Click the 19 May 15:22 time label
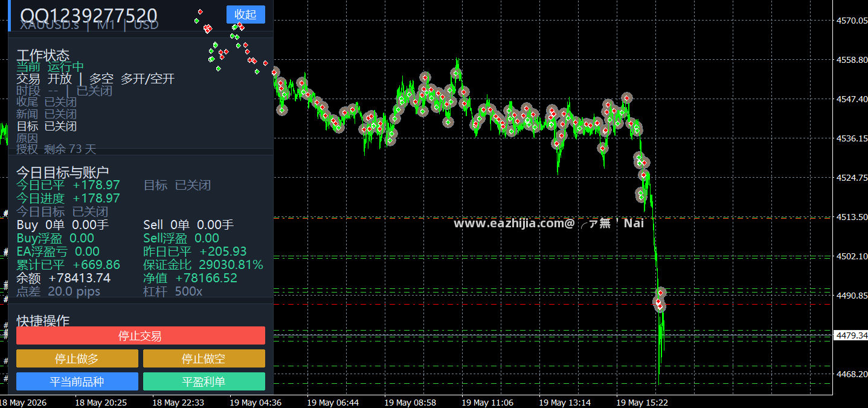The image size is (868, 408). (642, 403)
